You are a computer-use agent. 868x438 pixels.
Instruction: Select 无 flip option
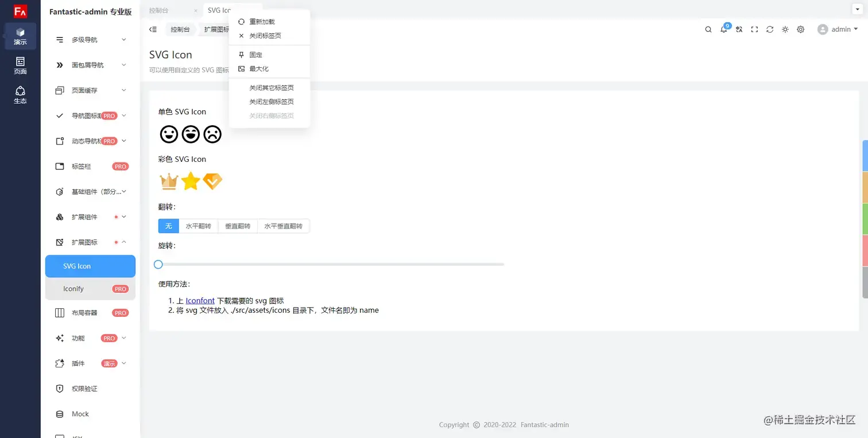[169, 226]
